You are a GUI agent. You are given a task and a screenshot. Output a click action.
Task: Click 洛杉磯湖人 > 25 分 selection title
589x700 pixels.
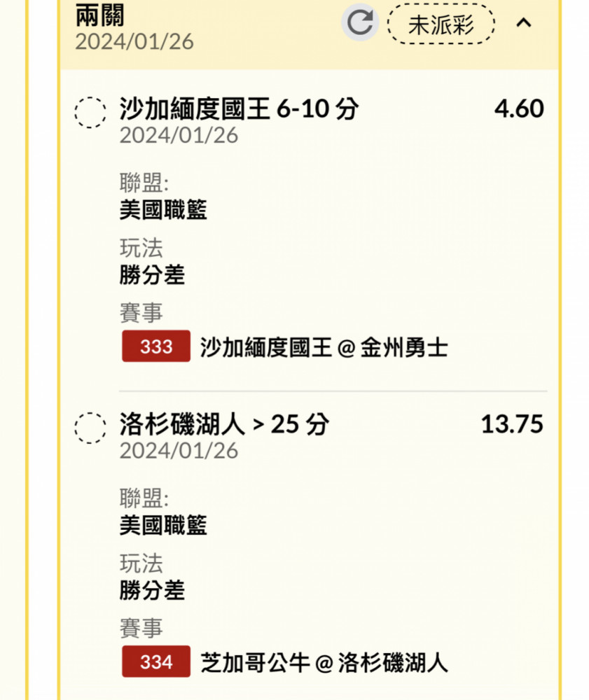224,423
